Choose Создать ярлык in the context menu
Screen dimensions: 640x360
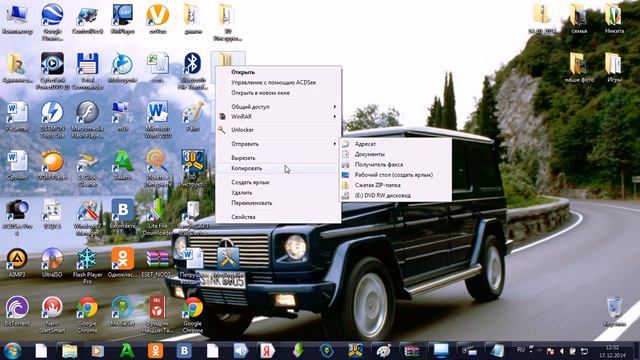point(278,182)
